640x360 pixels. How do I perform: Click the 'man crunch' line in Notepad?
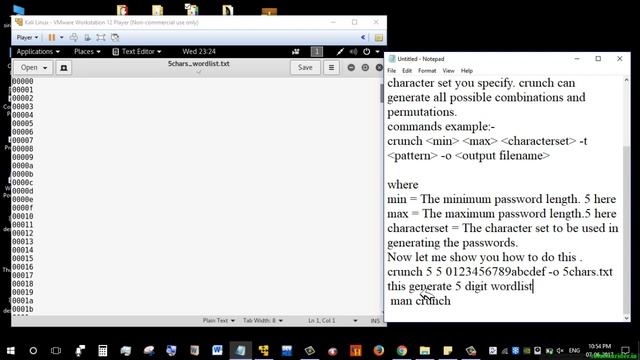[420, 301]
